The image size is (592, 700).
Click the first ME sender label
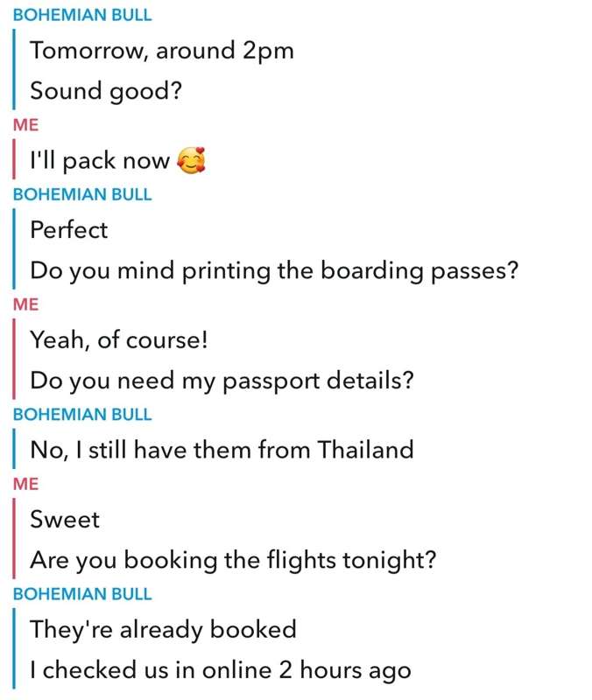click(26, 125)
